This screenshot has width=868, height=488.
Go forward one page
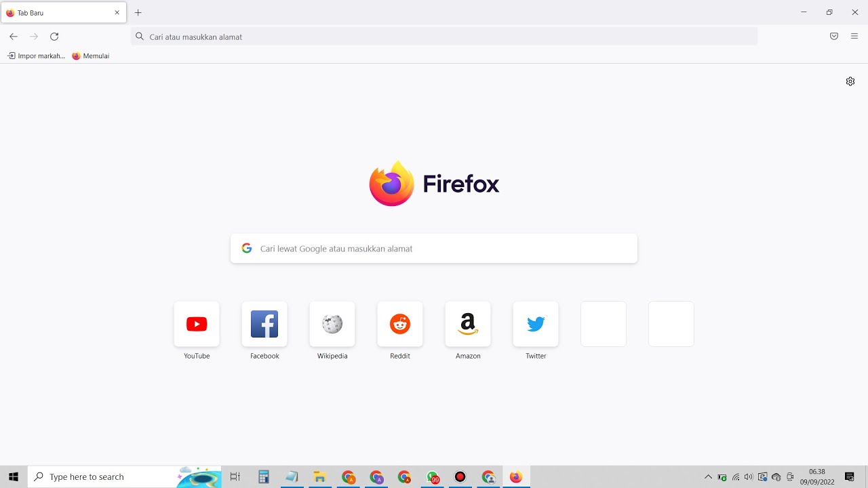click(x=34, y=37)
